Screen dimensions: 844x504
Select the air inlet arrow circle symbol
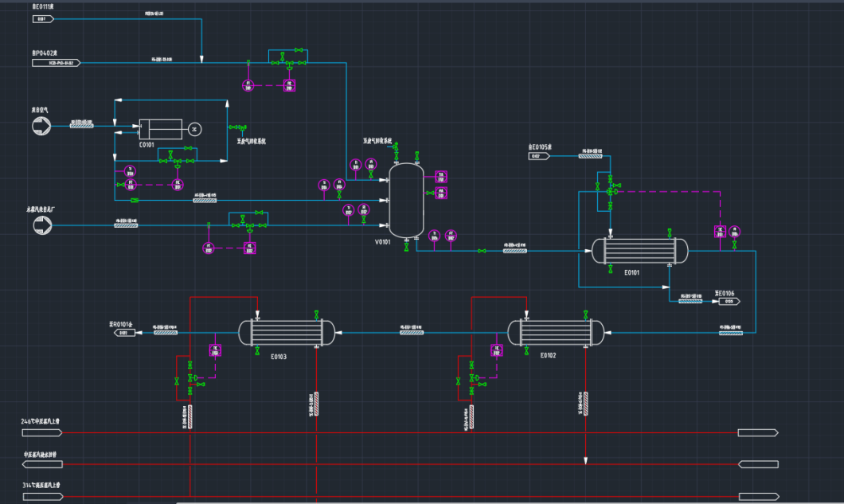tap(41, 125)
